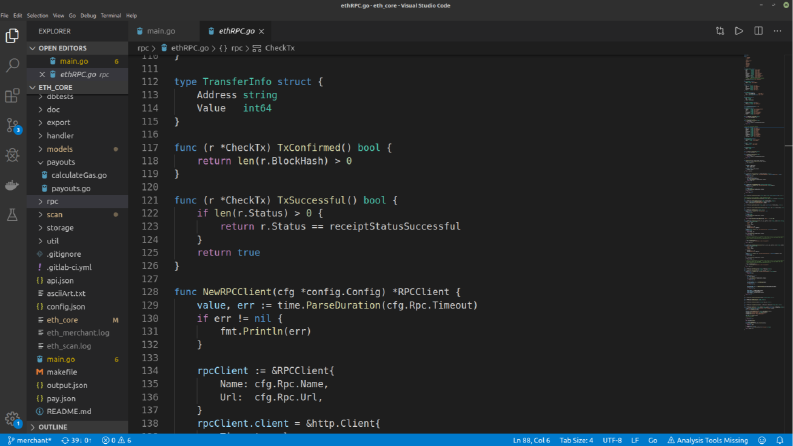Viewport: 793px width, 446px height.
Task: Click the minimap code overview
Action: pos(763,192)
